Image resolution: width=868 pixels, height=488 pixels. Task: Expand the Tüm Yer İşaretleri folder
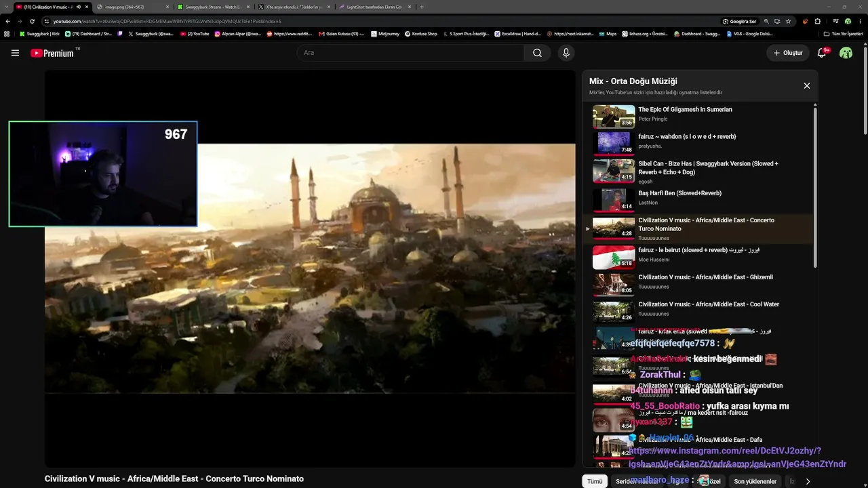[844, 33]
